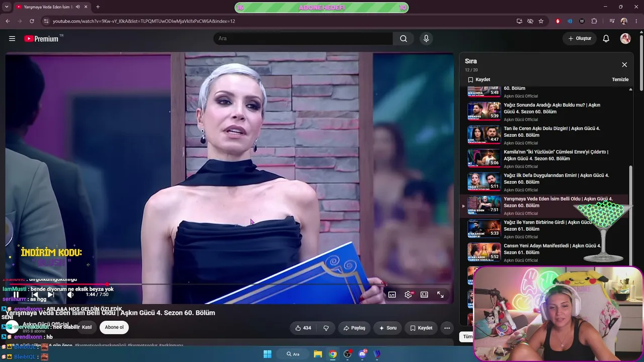644x362 pixels.
Task: Click the crossed-eye icon in the address bar
Action: (x=530, y=21)
